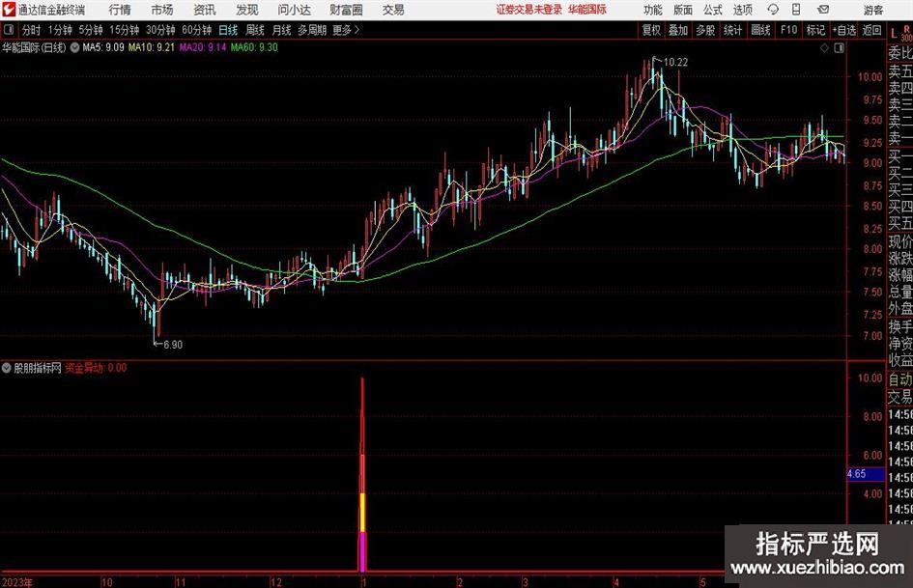Screen dimensions: 913x588
Task: Open the 功能 menu
Action: pyautogui.click(x=653, y=10)
